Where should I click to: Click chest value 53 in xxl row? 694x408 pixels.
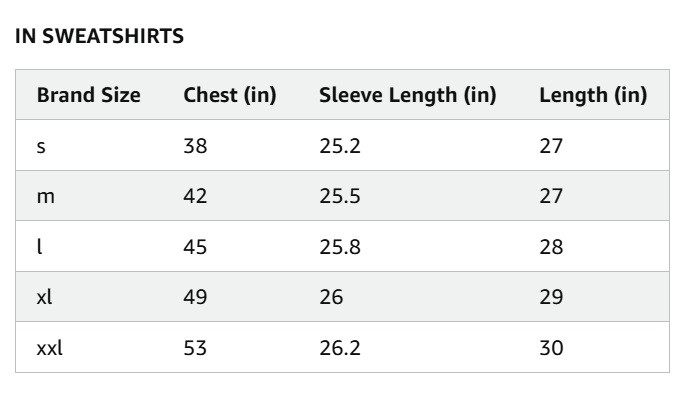[195, 348]
